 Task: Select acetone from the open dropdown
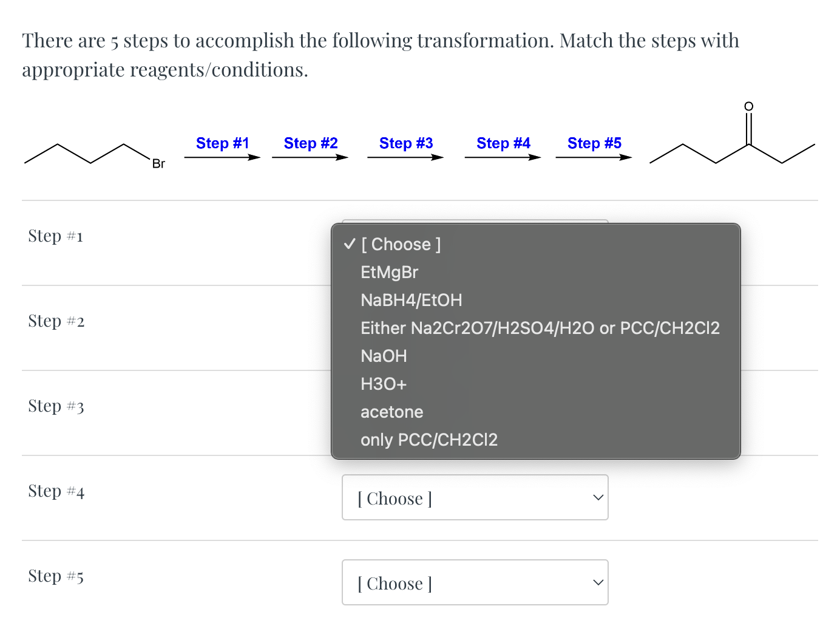click(391, 412)
